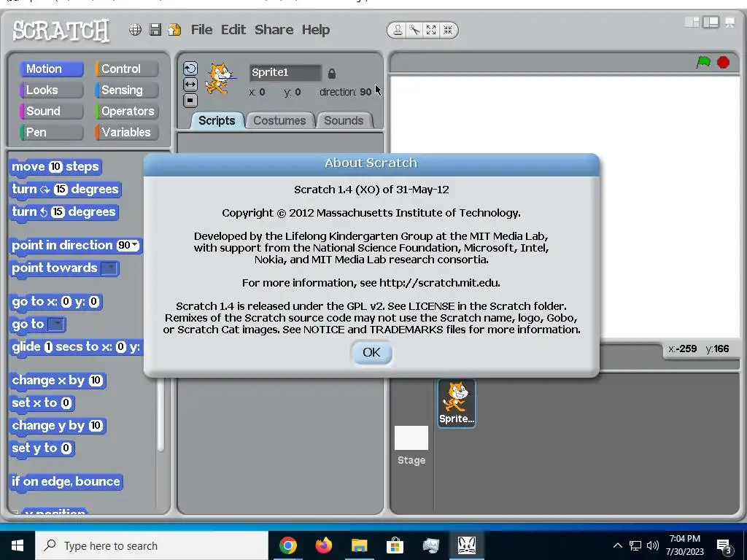Click the set y to 0 block

click(x=42, y=448)
